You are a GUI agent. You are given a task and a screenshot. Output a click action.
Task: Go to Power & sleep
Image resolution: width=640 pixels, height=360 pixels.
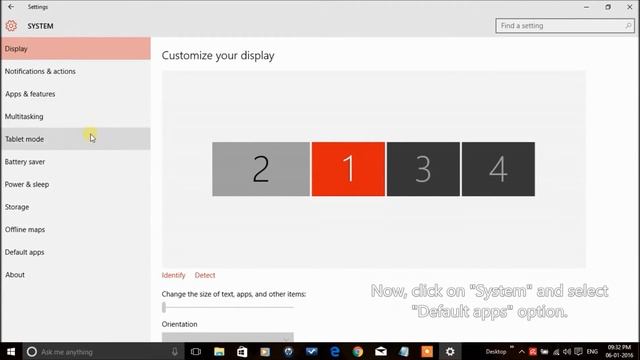tap(76, 184)
